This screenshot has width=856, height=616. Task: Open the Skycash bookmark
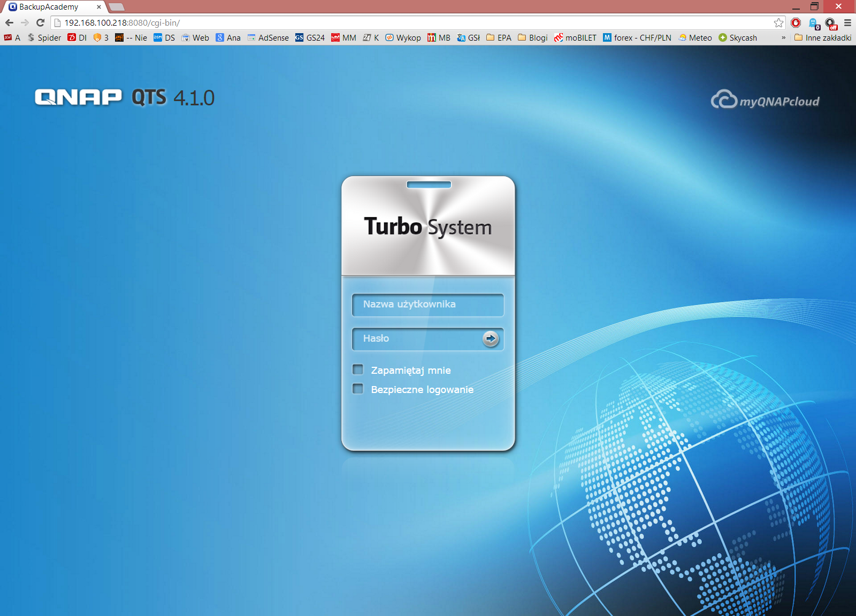pos(738,37)
